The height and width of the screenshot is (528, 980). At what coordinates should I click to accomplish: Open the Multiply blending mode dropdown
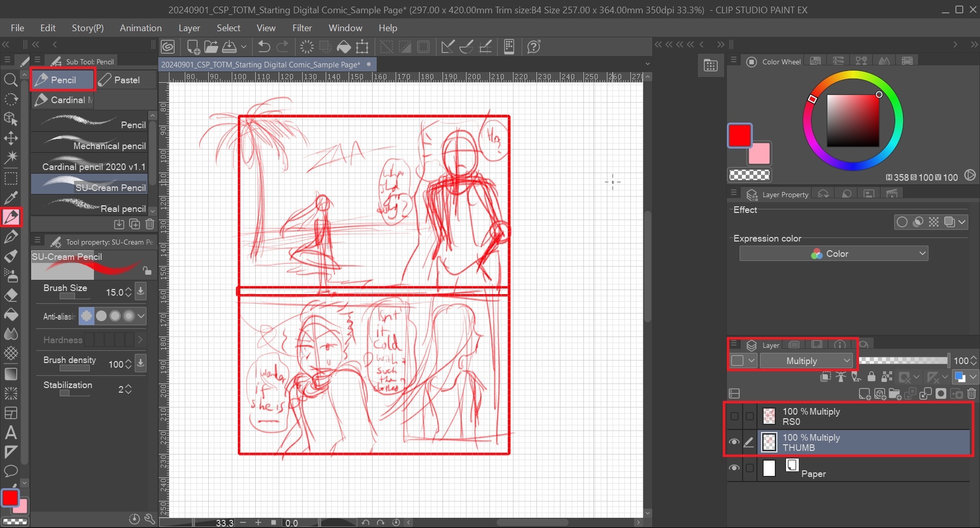806,361
